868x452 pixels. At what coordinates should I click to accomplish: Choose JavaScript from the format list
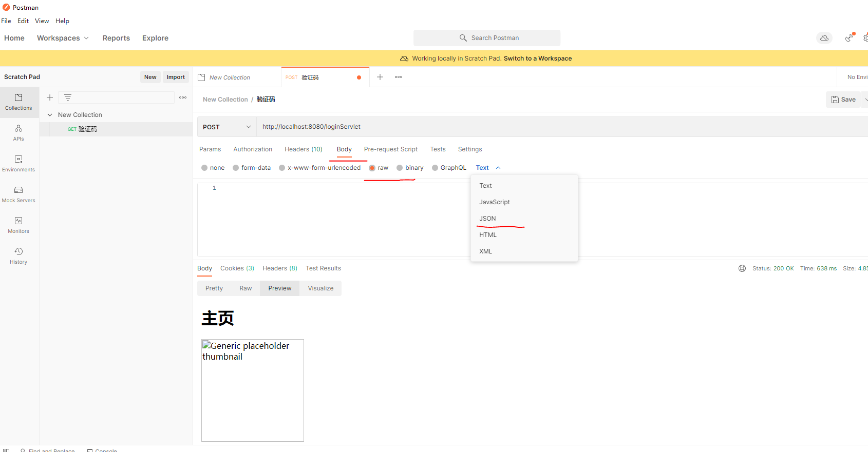pyautogui.click(x=524, y=202)
